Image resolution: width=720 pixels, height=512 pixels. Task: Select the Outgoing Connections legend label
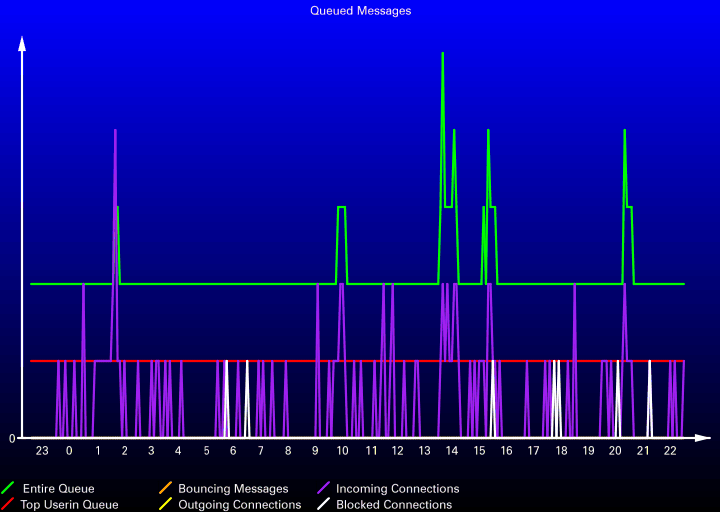[239, 505]
